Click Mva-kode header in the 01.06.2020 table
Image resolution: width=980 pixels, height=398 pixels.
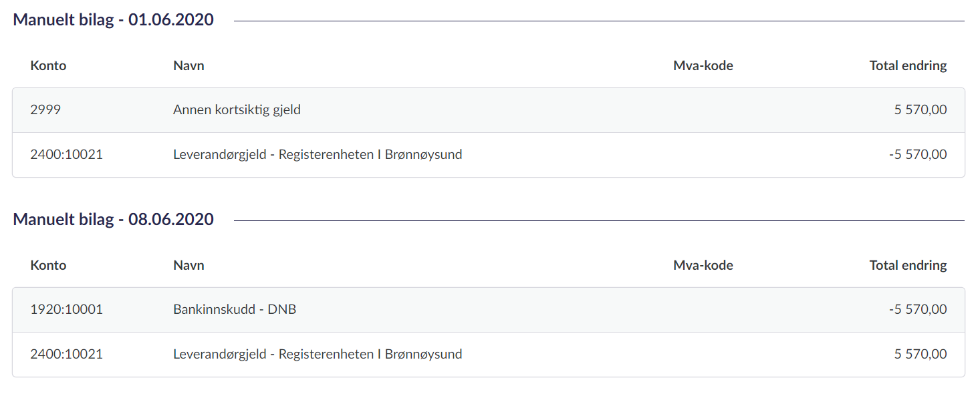pyautogui.click(x=703, y=65)
